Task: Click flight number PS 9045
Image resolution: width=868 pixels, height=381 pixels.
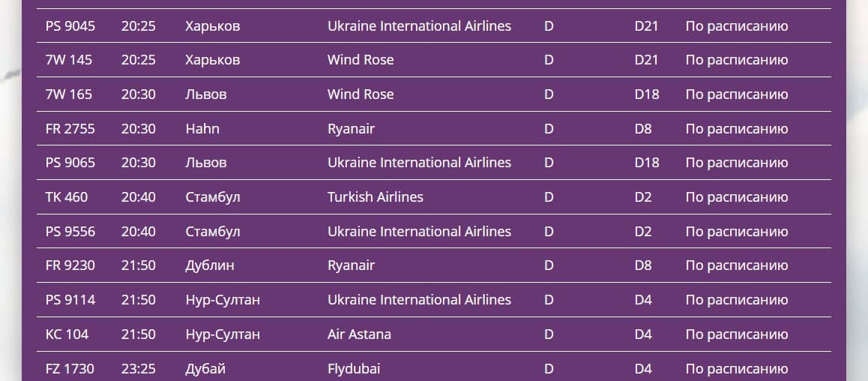Action: click(x=70, y=26)
